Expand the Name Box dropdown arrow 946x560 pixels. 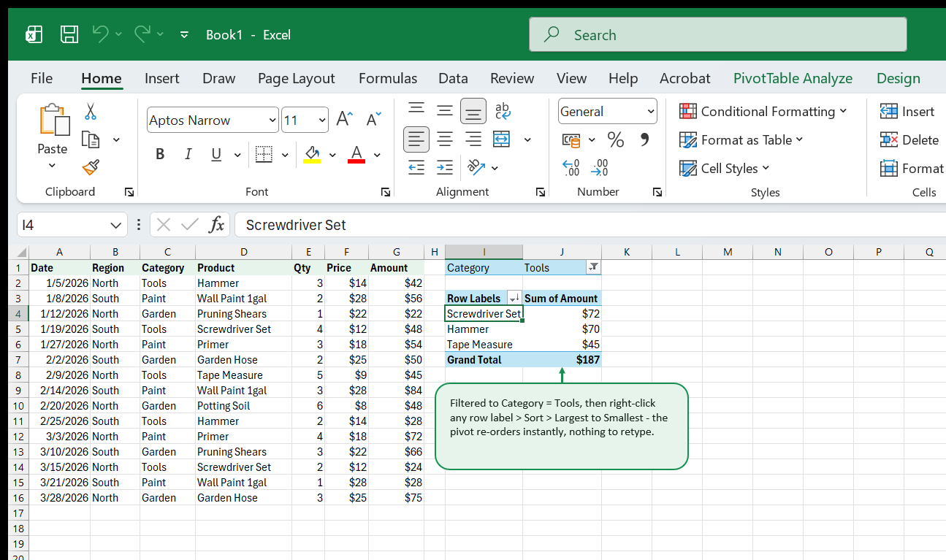click(115, 225)
